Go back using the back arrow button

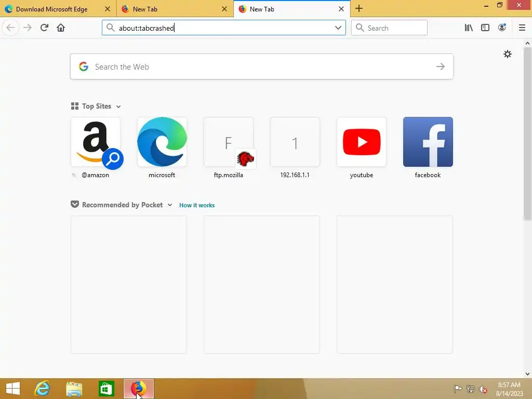[10, 28]
